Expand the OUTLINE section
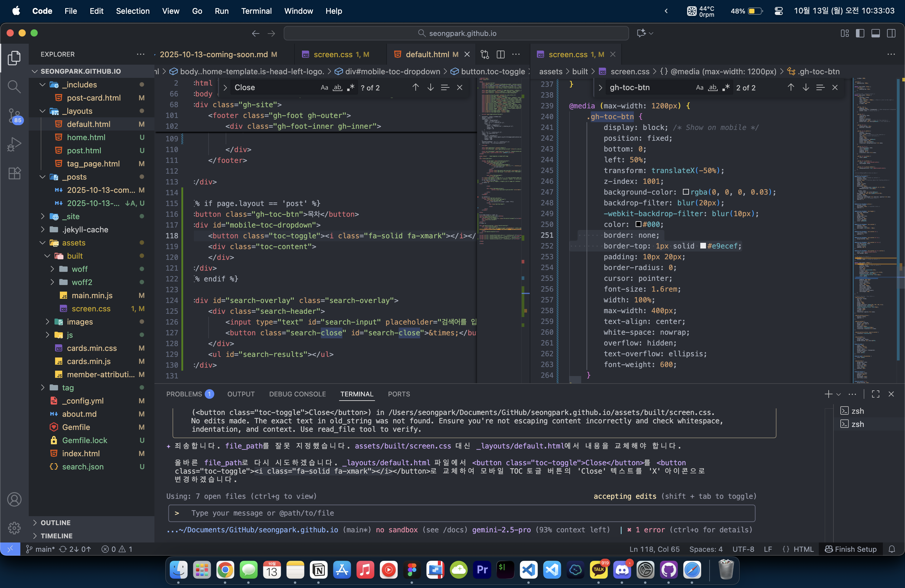Screen dimensions: 905x588 click(x=56, y=522)
